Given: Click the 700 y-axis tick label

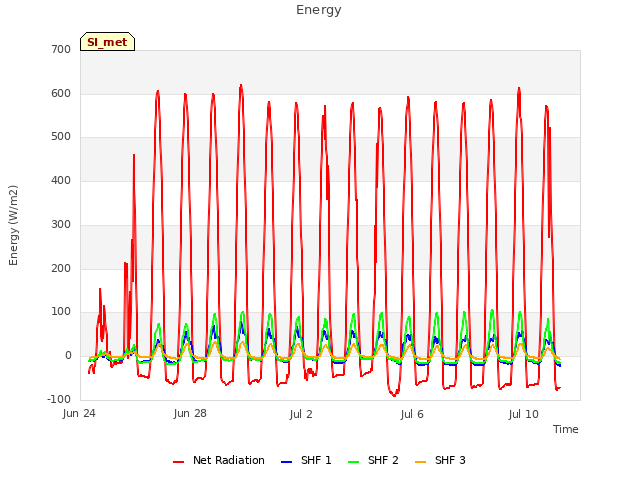Looking at the screenshot, I should point(61,49).
